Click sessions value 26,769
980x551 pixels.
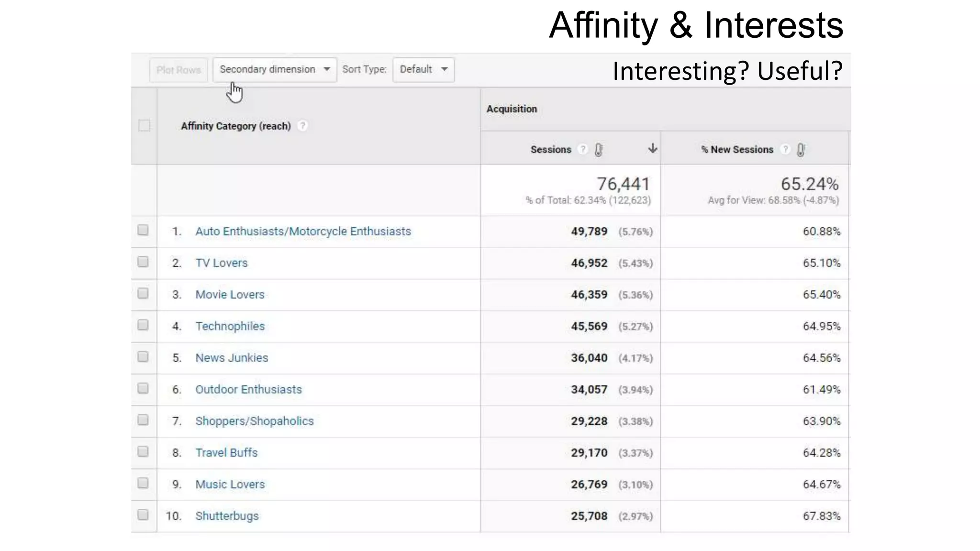tap(589, 484)
